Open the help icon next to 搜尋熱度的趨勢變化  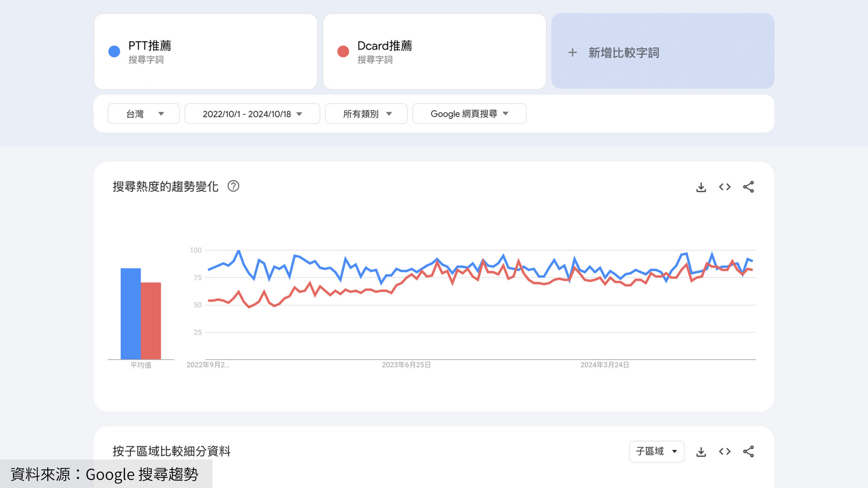tap(233, 186)
